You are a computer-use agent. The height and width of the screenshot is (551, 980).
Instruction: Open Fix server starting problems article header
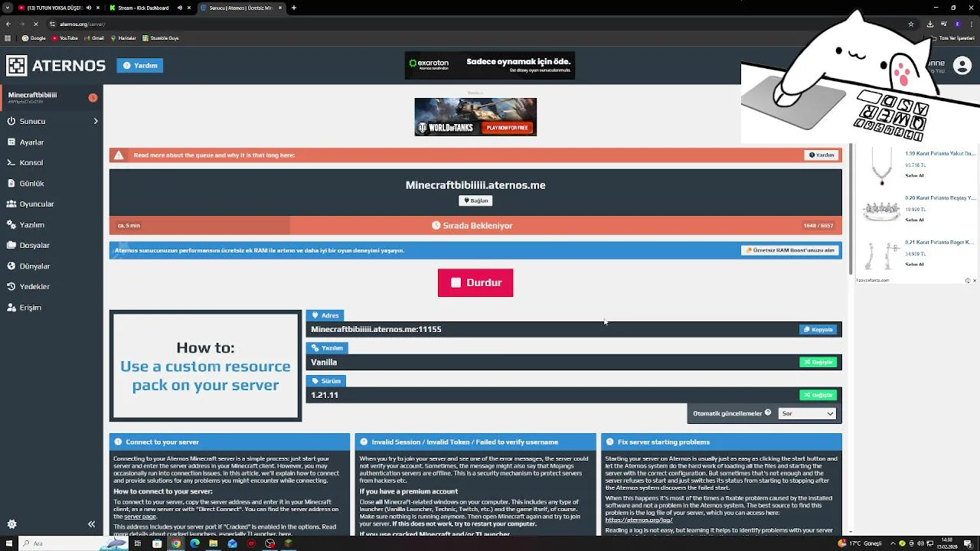coord(721,442)
